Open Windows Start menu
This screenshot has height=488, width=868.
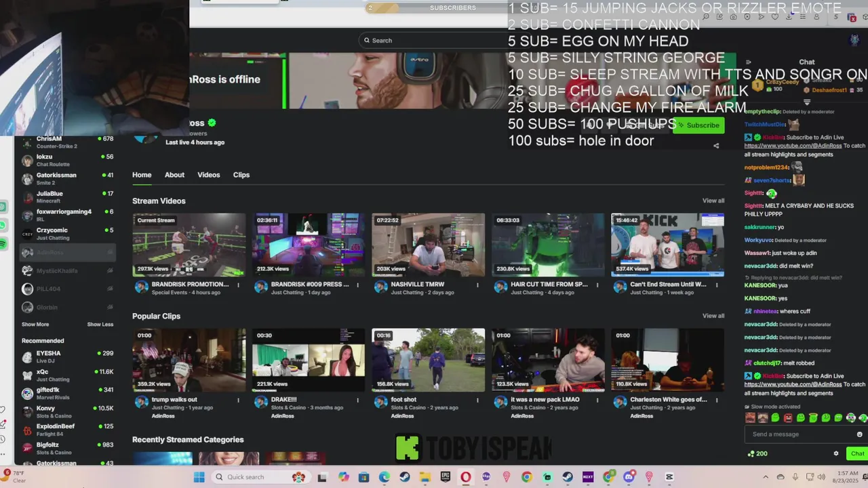tap(199, 477)
